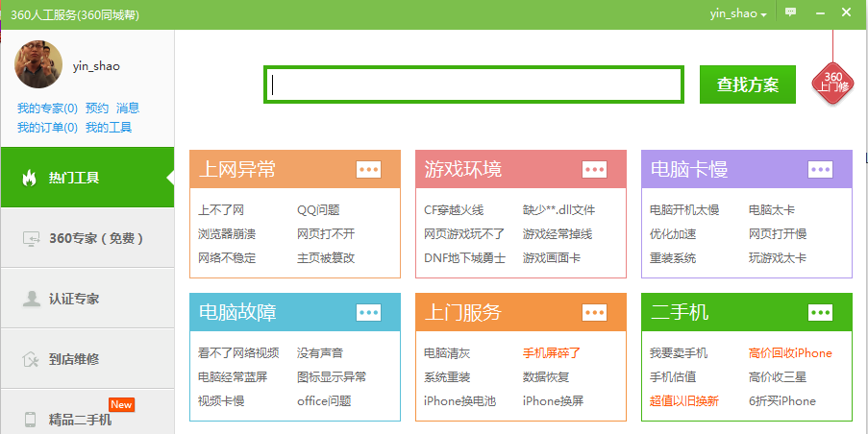The height and width of the screenshot is (434, 868).
Task: Open the 网页游戏玩不了 item
Action: pos(464,234)
